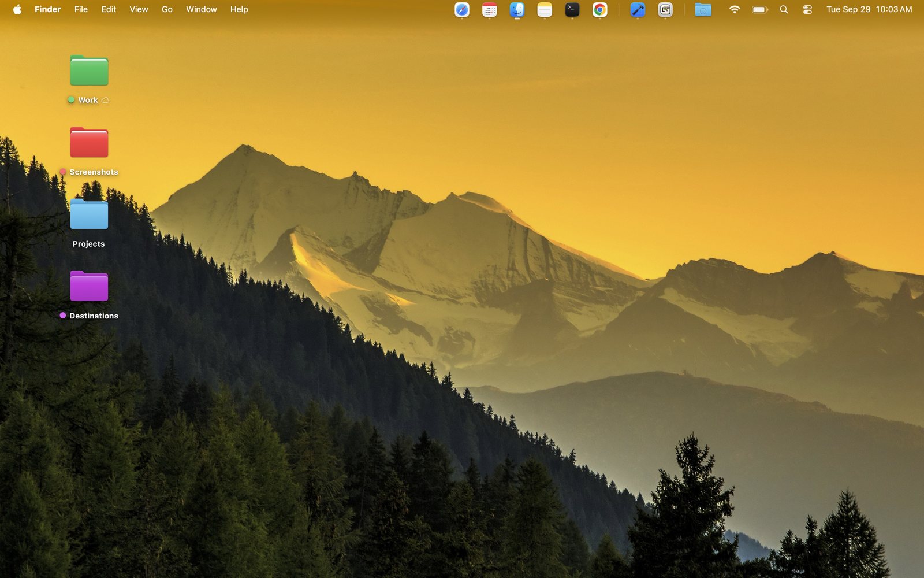Click the "Work" folder label
The width and height of the screenshot is (924, 578).
click(88, 100)
